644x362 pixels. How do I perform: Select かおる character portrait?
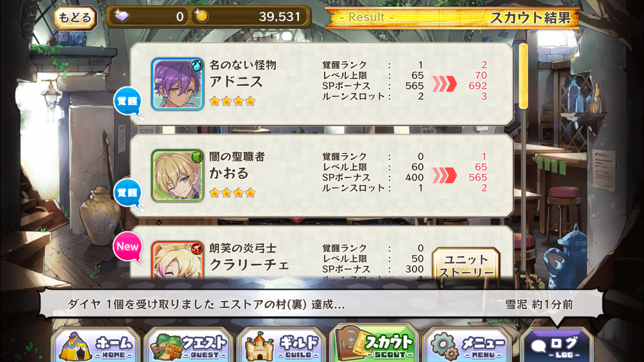(177, 176)
